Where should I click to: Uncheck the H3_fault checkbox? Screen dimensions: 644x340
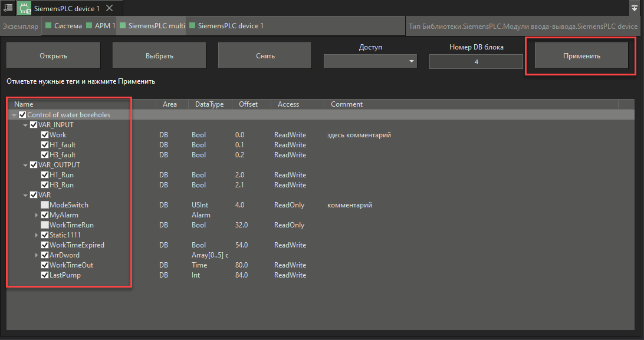(45, 154)
